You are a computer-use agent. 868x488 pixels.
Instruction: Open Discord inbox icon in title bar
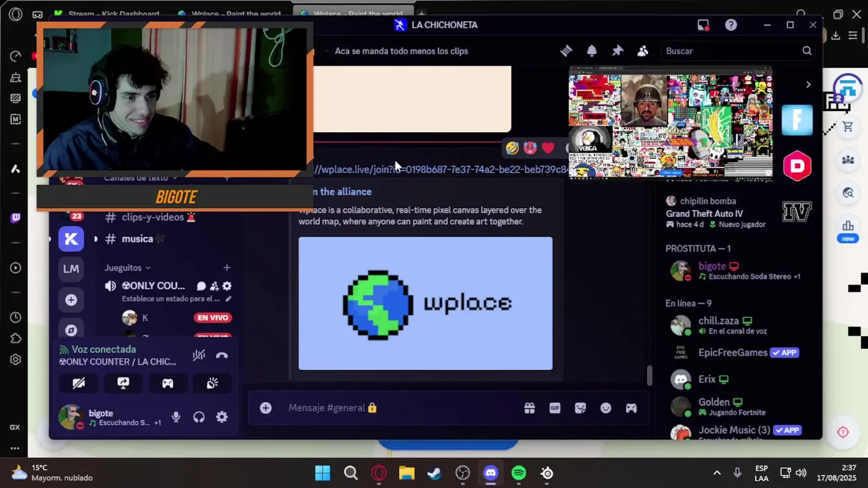tap(703, 25)
